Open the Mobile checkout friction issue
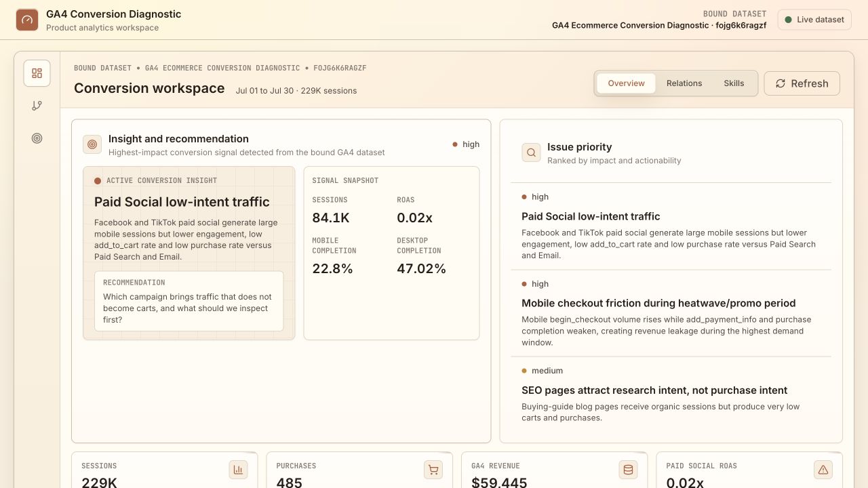This screenshot has height=488, width=868. 671,313
